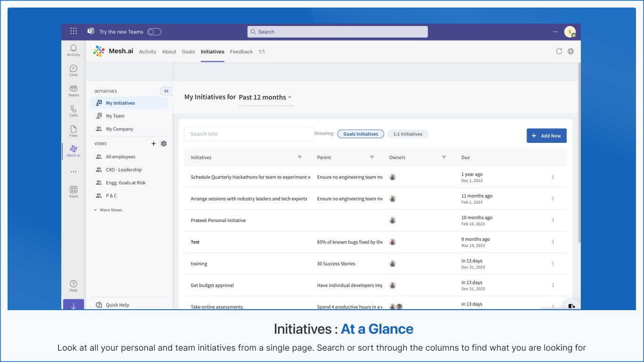
Task: Open filter for Owners column
Action: 444,157
